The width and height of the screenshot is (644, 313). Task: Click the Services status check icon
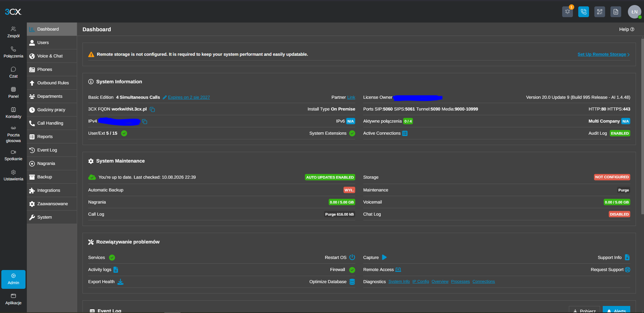click(112, 258)
